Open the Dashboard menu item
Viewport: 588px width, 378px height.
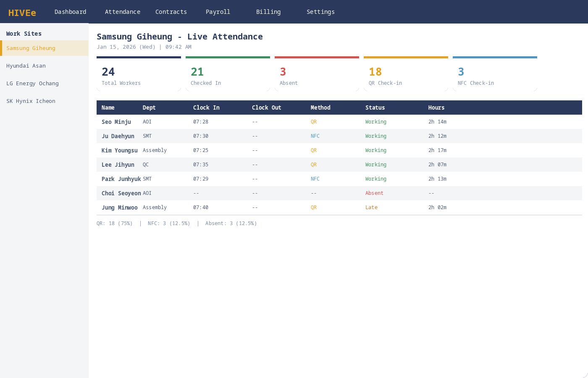pyautogui.click(x=70, y=12)
